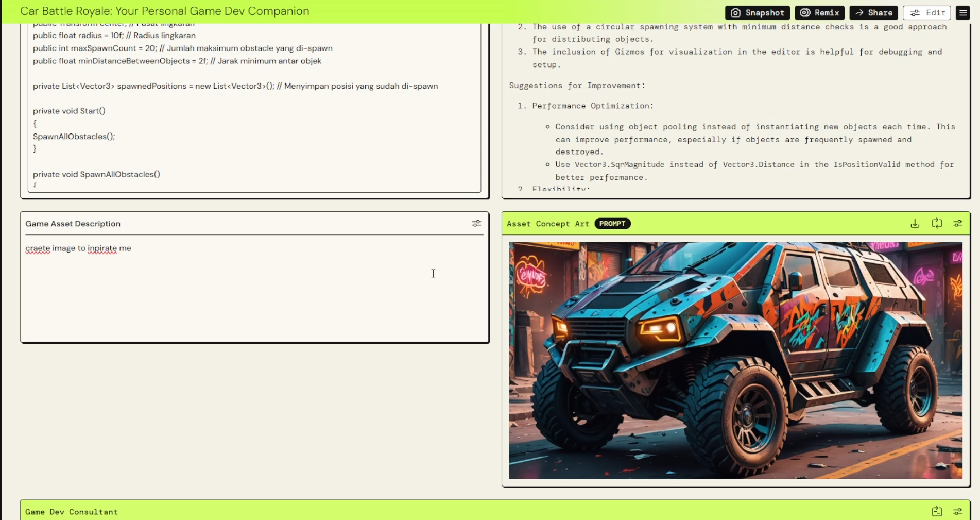Open the Remix option
This screenshot has height=520, width=980.
tap(819, 12)
